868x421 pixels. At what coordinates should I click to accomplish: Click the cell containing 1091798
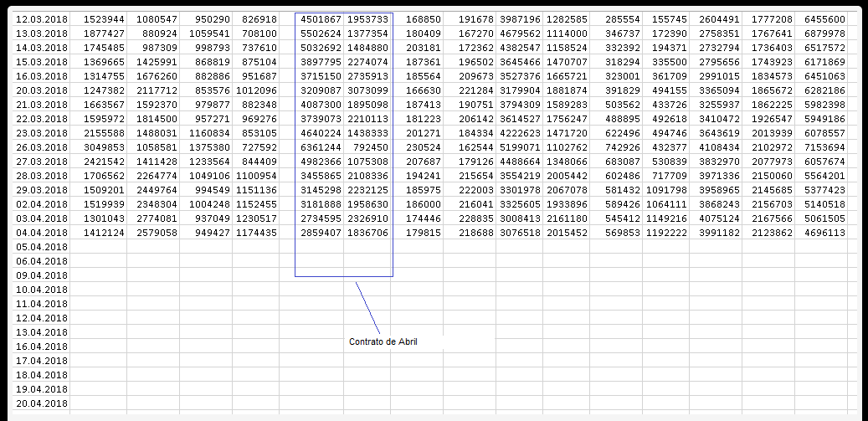pos(666,190)
